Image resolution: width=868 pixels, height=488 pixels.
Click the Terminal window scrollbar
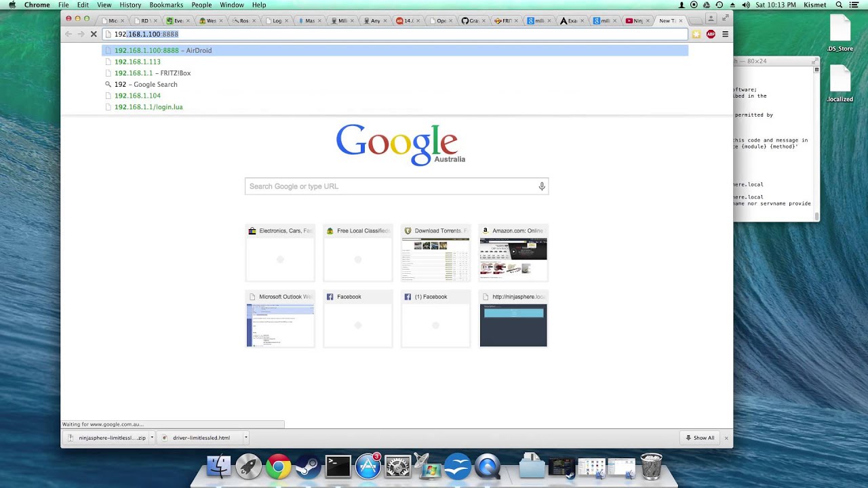pyautogui.click(x=816, y=143)
